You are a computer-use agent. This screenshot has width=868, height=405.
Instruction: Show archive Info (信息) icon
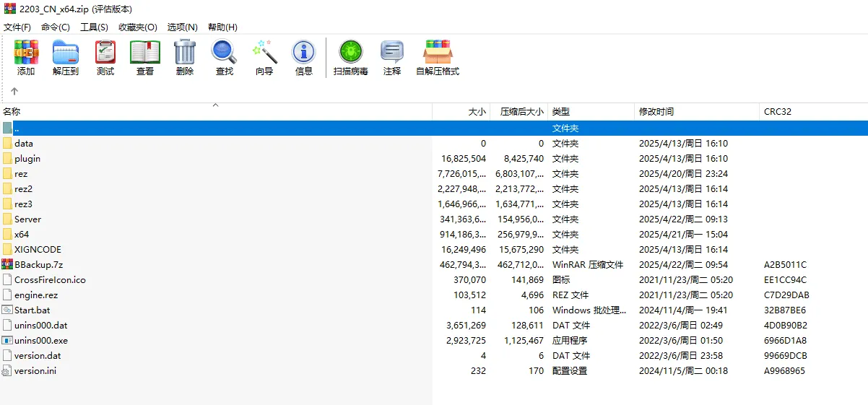coord(304,53)
